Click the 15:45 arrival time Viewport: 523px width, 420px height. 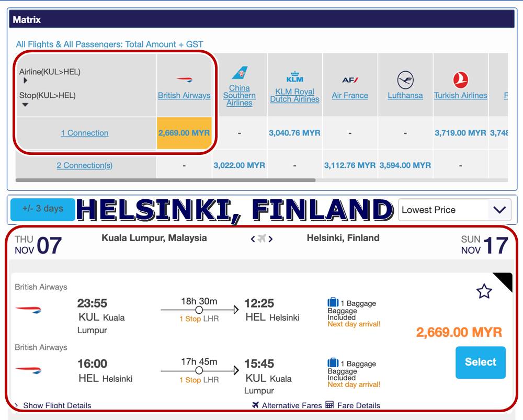[259, 364]
